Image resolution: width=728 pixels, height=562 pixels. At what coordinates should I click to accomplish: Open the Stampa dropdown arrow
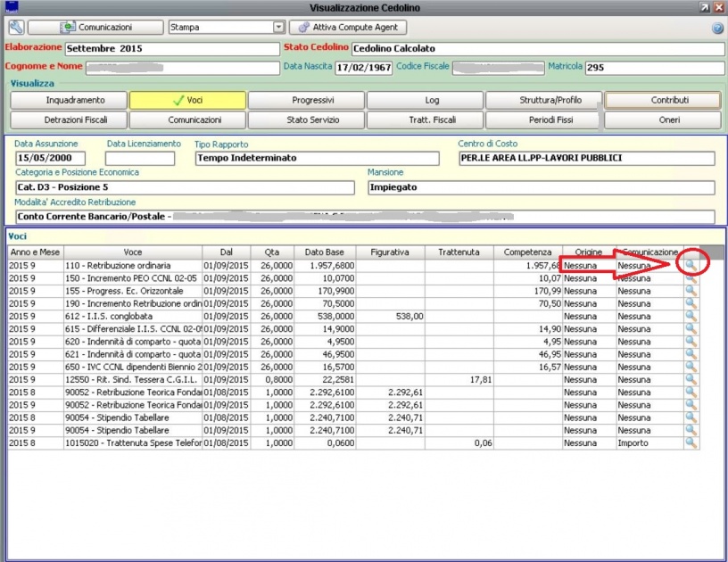coord(278,28)
